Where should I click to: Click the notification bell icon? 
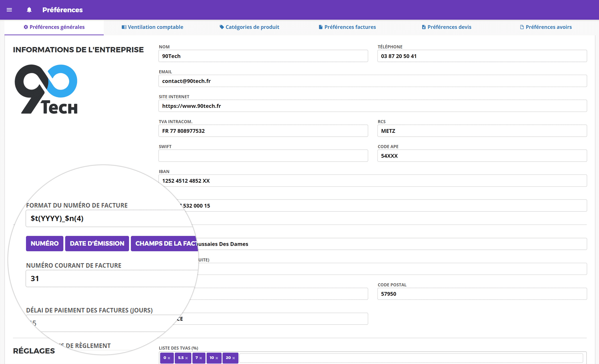(29, 9)
